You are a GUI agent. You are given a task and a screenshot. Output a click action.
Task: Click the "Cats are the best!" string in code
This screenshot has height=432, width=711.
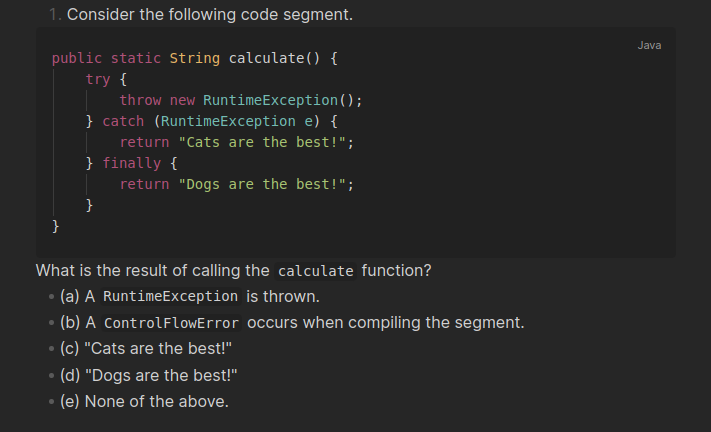261,142
